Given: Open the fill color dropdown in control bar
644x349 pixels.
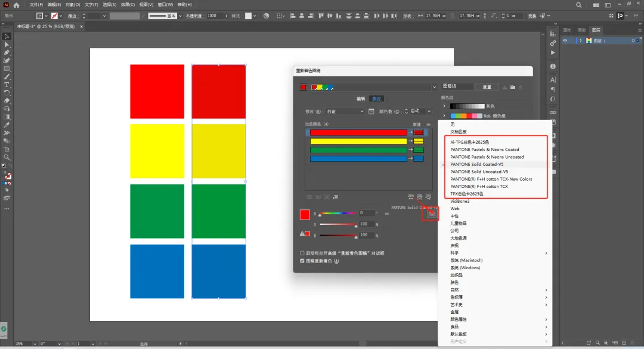Looking at the screenshot, I should [x=45, y=16].
